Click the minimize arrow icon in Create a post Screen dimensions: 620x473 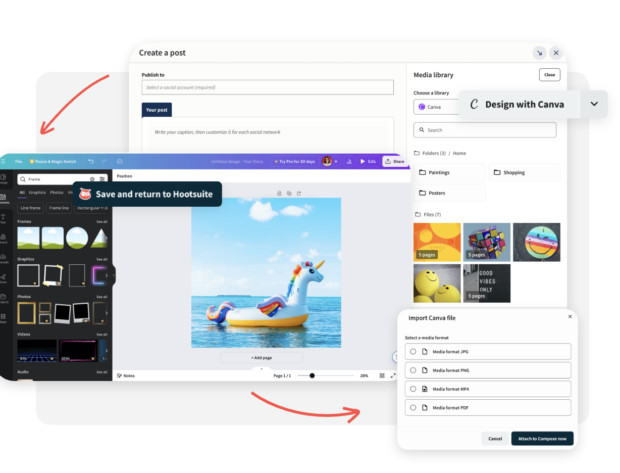[539, 52]
